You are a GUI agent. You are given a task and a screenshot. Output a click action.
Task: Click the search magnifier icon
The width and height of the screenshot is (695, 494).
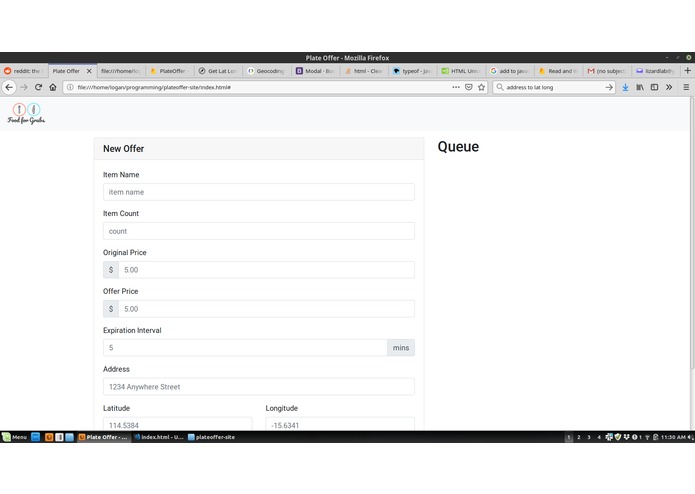pyautogui.click(x=500, y=87)
